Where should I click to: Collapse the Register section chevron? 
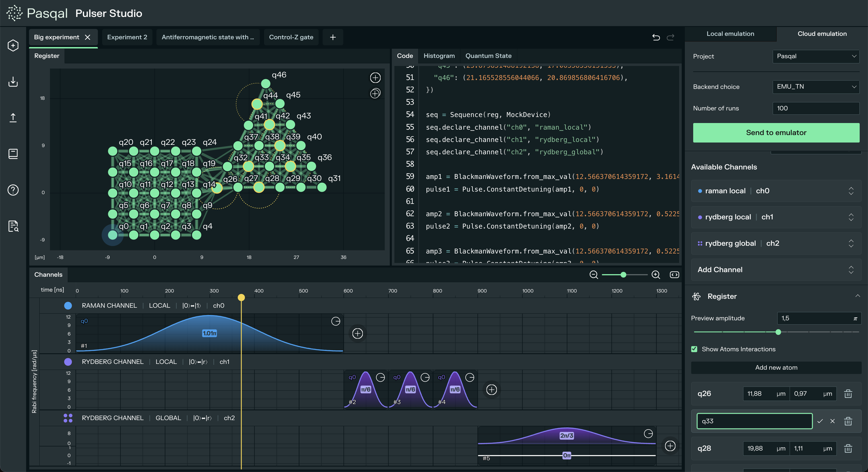[x=858, y=296]
